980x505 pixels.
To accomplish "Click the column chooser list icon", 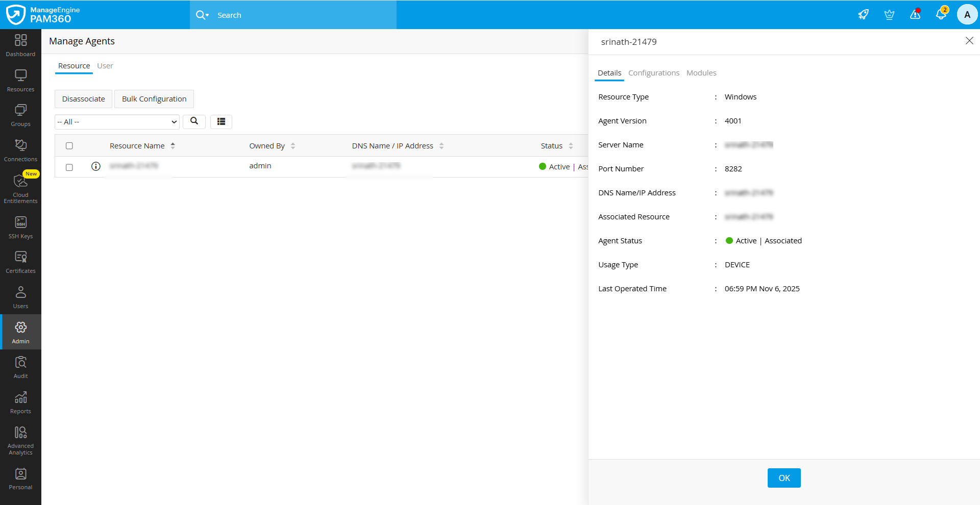I will (x=221, y=121).
